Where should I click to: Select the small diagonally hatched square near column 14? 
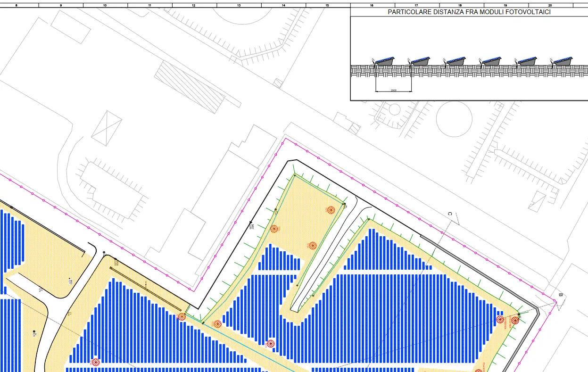click(x=278, y=83)
